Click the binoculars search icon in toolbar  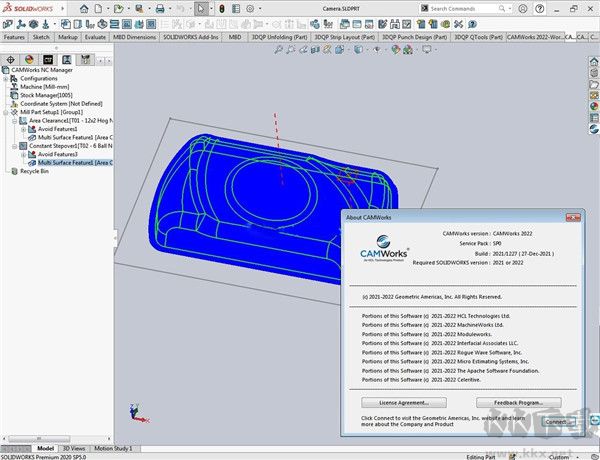pyautogui.click(x=395, y=24)
